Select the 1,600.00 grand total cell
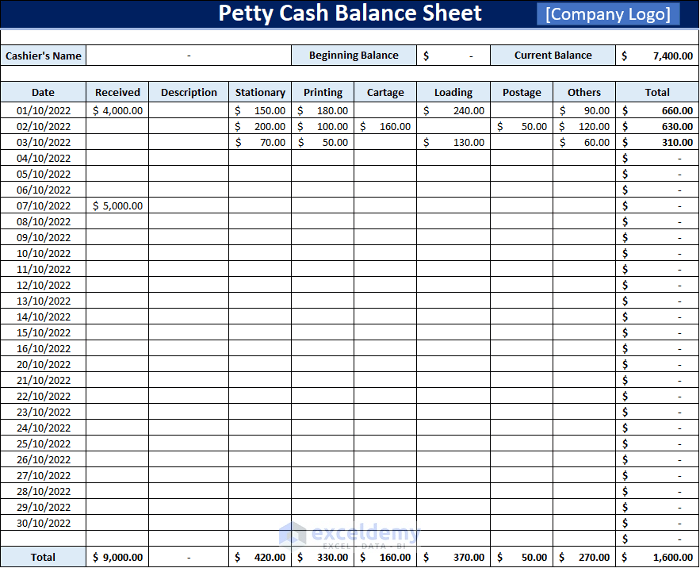This screenshot has width=700, height=568. coord(657,557)
